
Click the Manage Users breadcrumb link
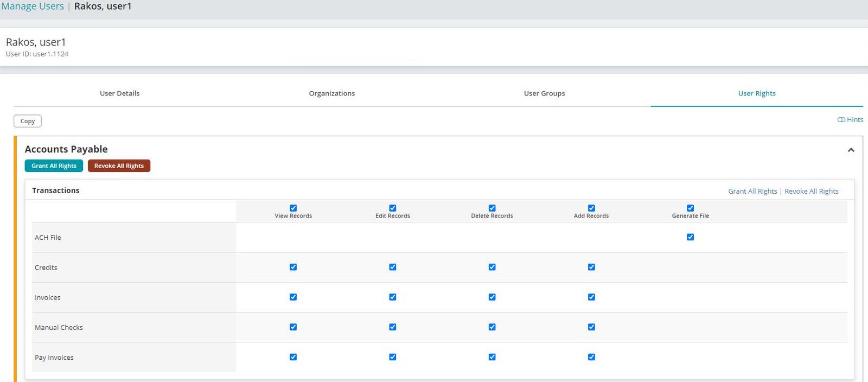pos(33,7)
